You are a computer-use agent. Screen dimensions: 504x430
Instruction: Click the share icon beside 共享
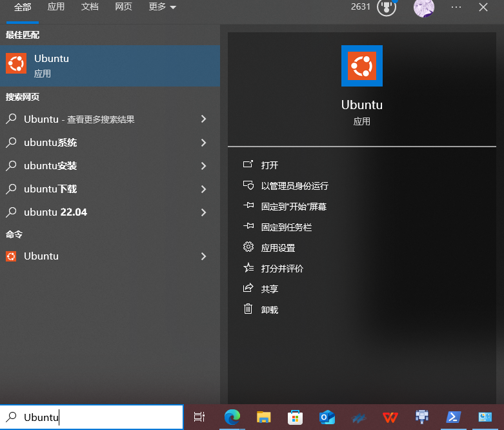(x=248, y=288)
